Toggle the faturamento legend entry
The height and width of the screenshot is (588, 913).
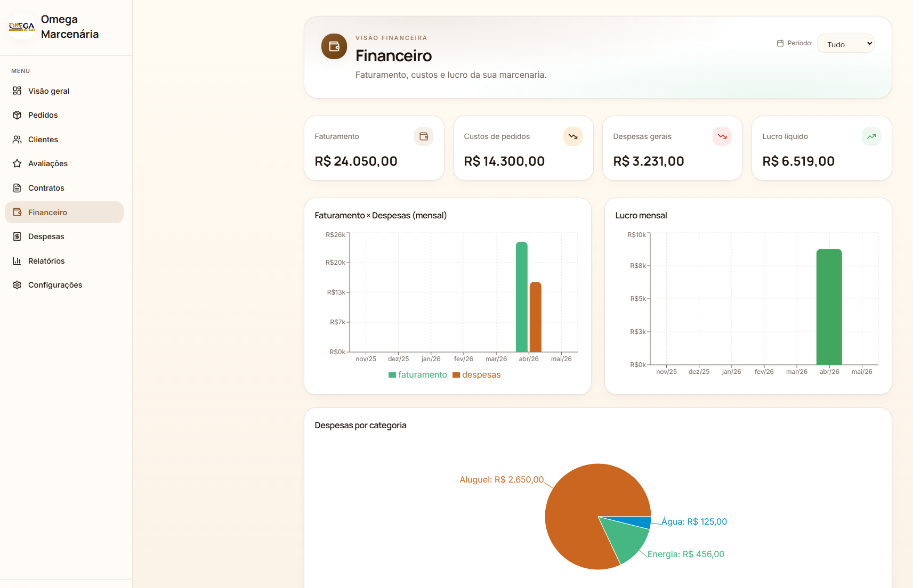tap(418, 375)
